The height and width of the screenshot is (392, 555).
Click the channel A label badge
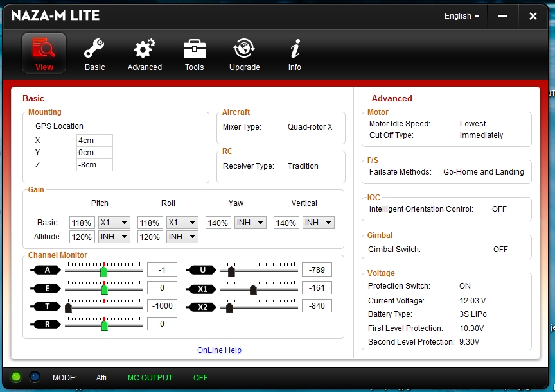tap(46, 270)
